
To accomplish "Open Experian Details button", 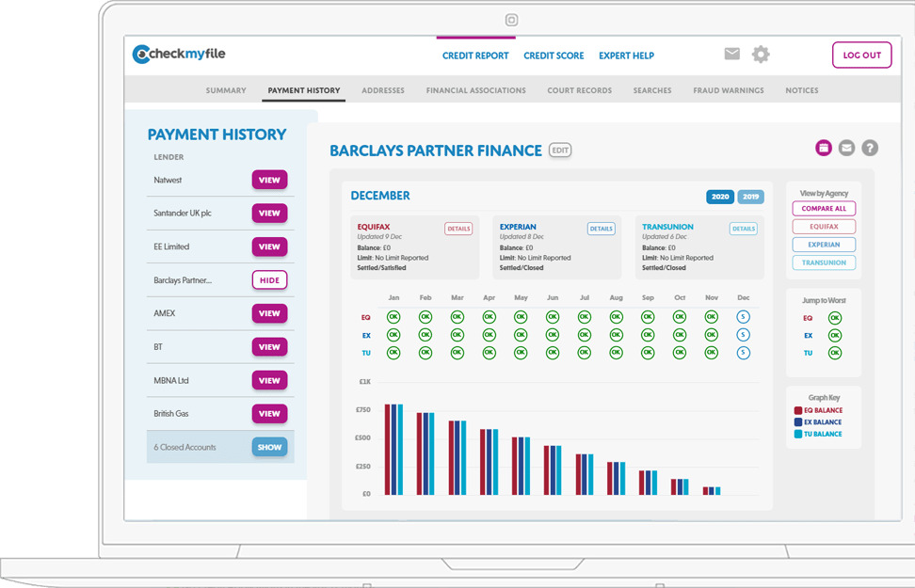I will 601,229.
